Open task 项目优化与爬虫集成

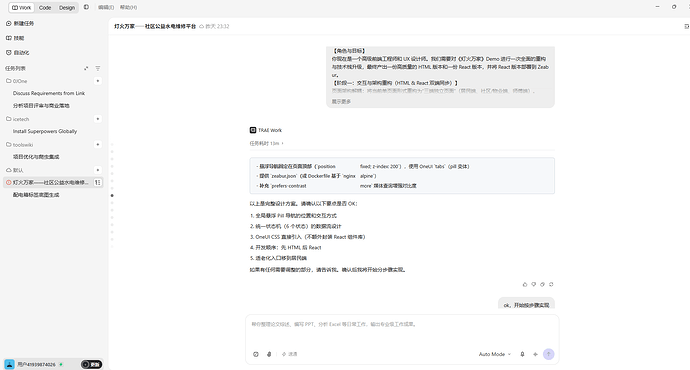pos(36,157)
